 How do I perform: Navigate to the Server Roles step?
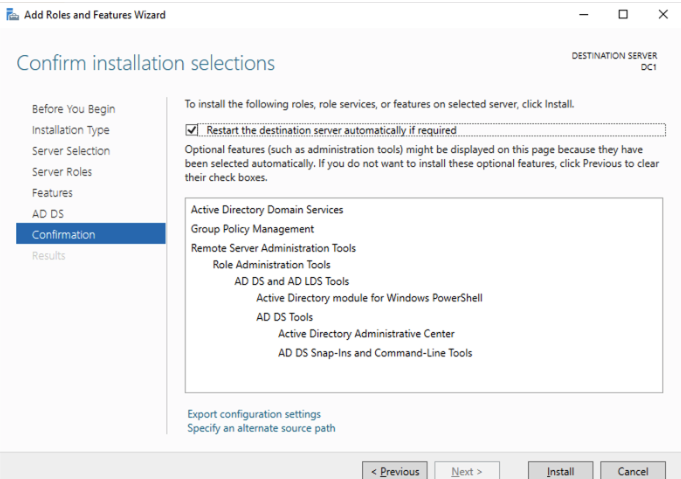point(62,172)
